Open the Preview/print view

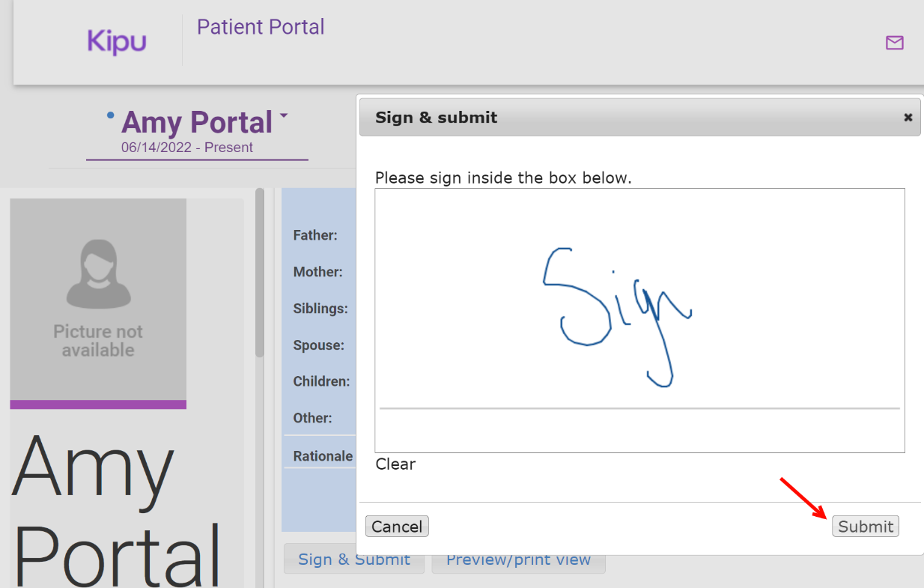tap(518, 560)
